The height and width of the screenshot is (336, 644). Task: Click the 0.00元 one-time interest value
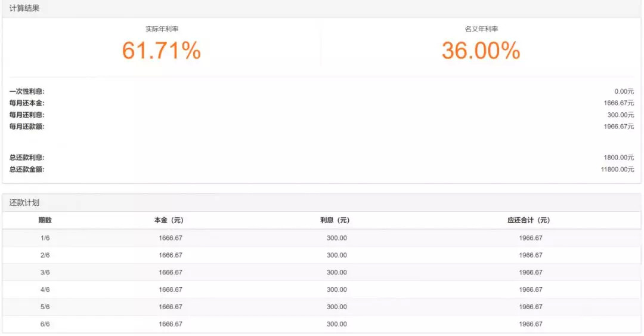click(x=624, y=91)
